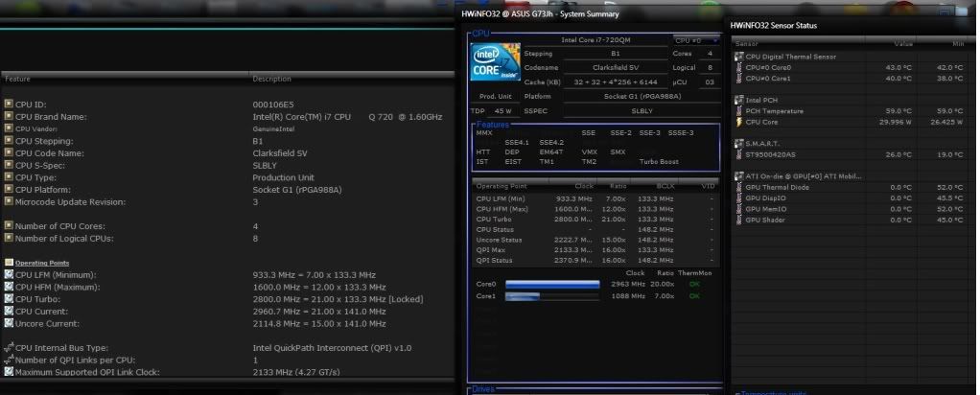
Task: Click the thermometer icon for GPU Thermal Diode
Action: [x=739, y=187]
